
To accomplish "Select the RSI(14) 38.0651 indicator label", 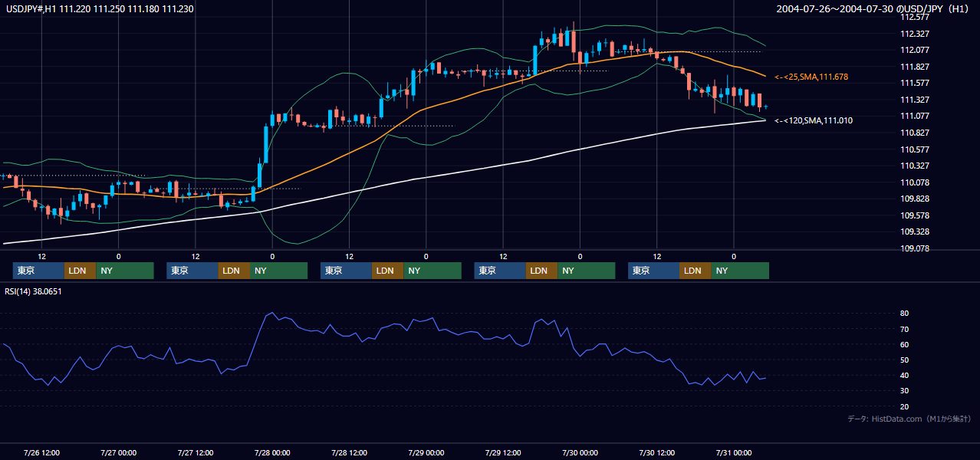I will (x=33, y=291).
